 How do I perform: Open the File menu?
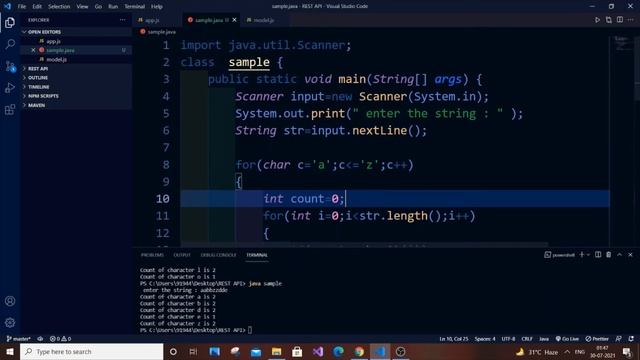[22, 7]
